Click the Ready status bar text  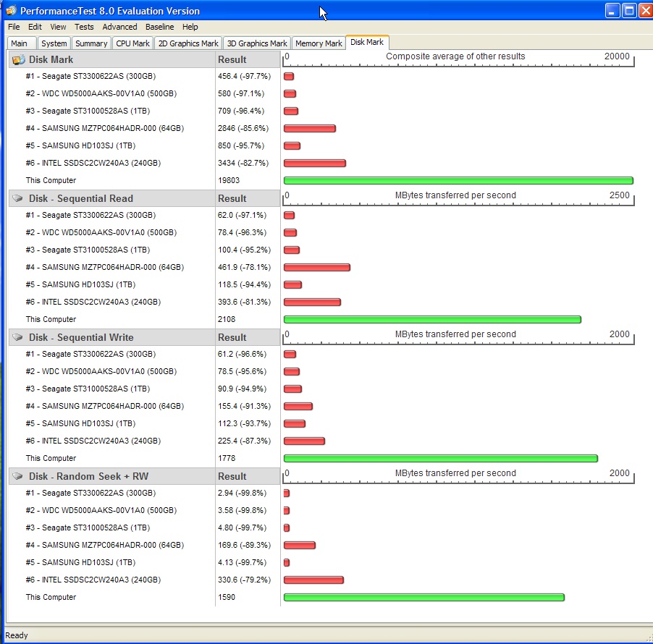coord(16,635)
